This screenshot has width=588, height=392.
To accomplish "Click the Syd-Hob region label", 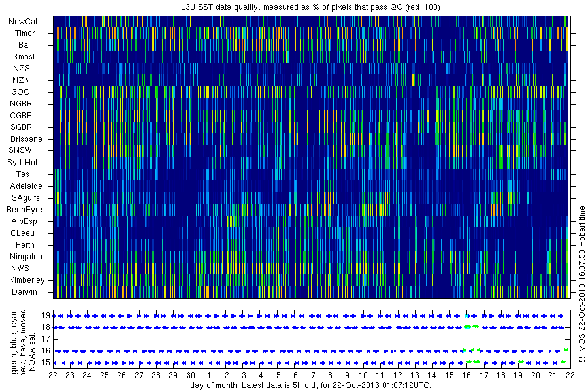I will [24, 163].
